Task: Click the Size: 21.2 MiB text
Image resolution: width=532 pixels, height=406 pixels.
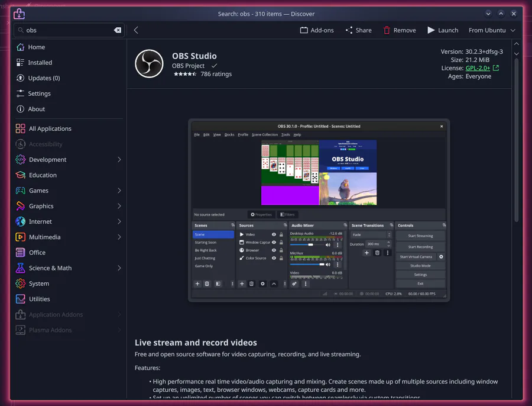Action: point(470,60)
